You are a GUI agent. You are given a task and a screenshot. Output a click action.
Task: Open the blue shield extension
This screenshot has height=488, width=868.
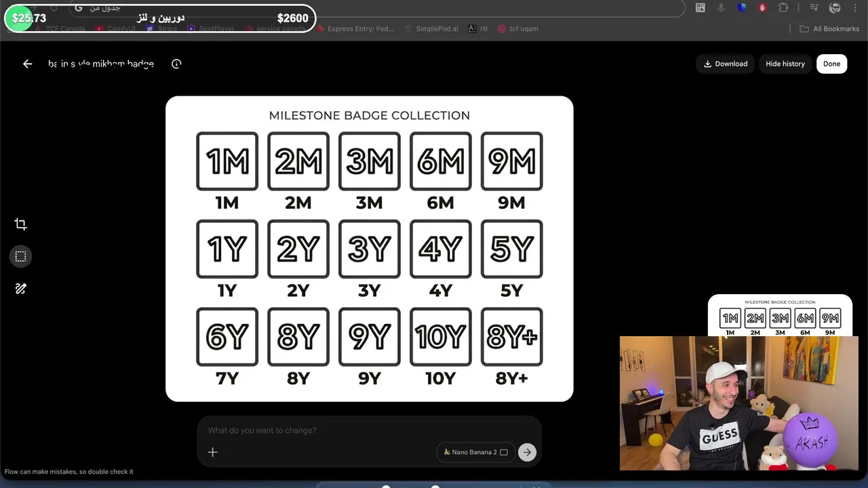click(x=742, y=7)
